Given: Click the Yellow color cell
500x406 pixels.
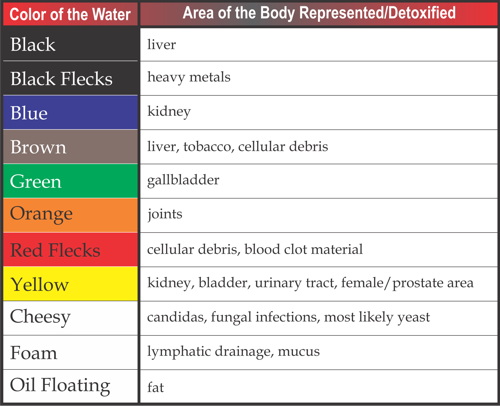Looking at the screenshot, I should pyautogui.click(x=70, y=284).
